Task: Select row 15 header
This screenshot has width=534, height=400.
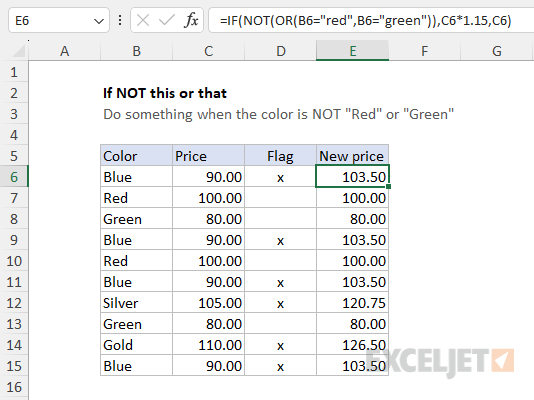Action: [x=14, y=366]
